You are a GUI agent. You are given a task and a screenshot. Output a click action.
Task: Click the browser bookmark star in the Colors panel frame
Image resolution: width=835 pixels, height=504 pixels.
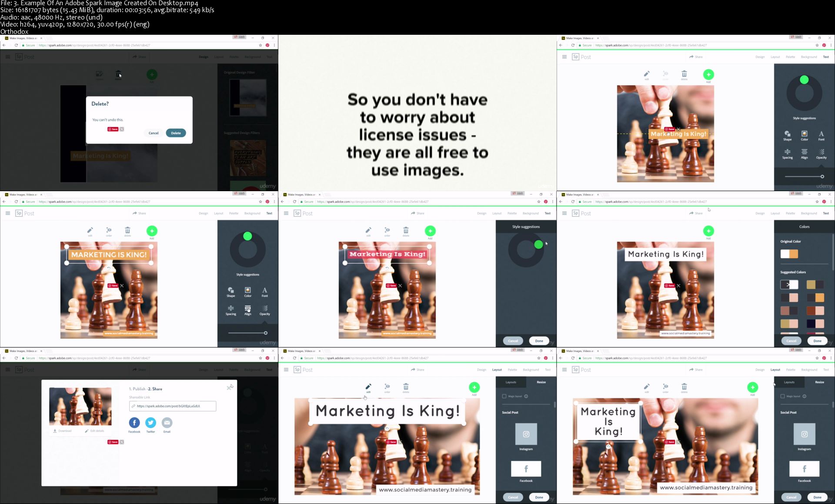pos(817,202)
